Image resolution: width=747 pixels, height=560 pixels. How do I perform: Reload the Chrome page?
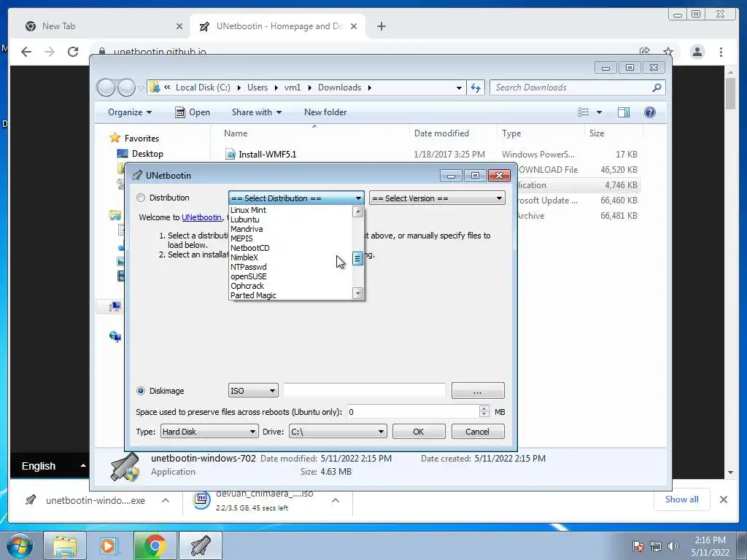(73, 52)
